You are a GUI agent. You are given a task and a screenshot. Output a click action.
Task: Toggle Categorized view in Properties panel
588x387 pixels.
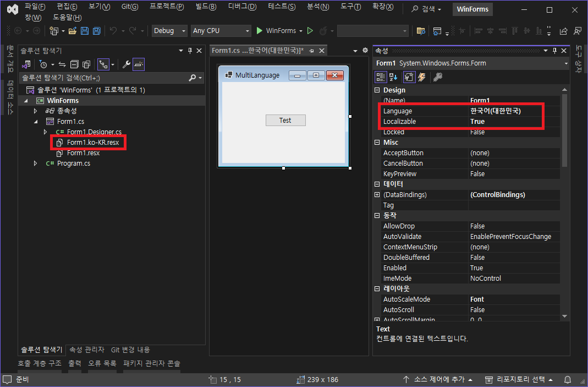[x=381, y=77]
